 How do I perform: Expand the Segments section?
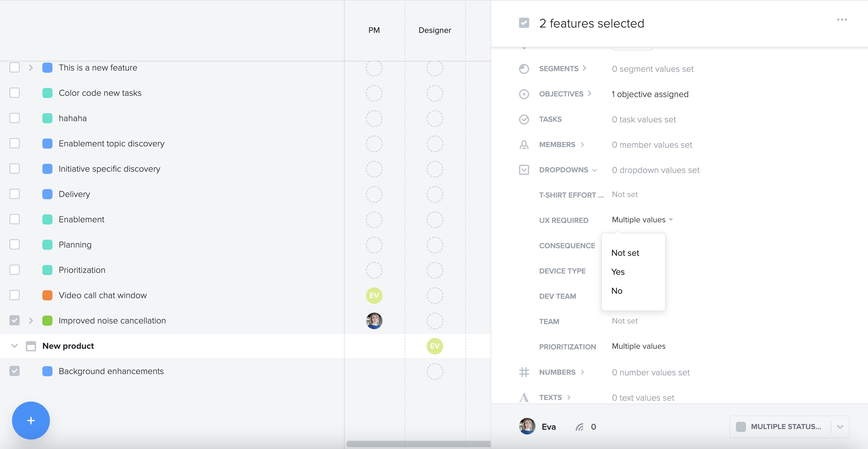tap(584, 68)
